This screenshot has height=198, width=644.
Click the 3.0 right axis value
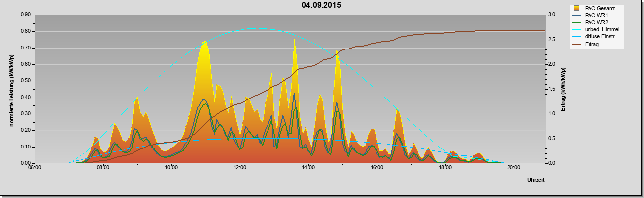552,15
